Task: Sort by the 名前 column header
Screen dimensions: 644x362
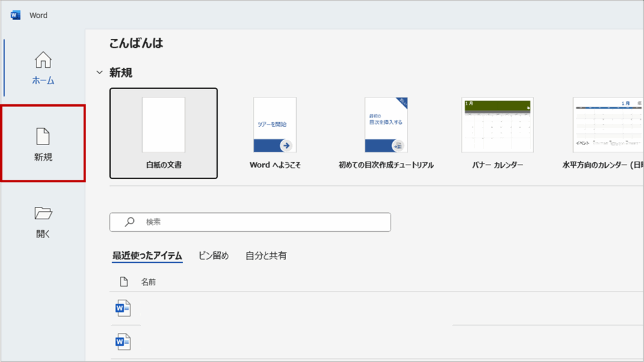Action: point(148,282)
